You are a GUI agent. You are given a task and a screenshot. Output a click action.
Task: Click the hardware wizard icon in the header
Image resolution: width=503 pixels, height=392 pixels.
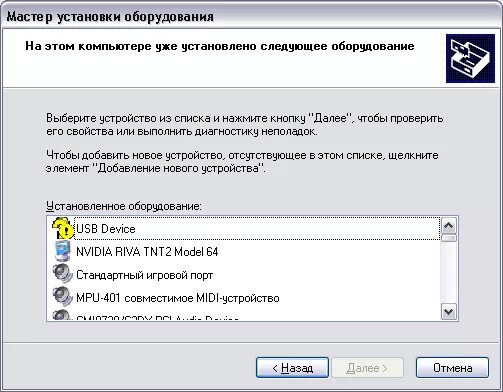(470, 58)
